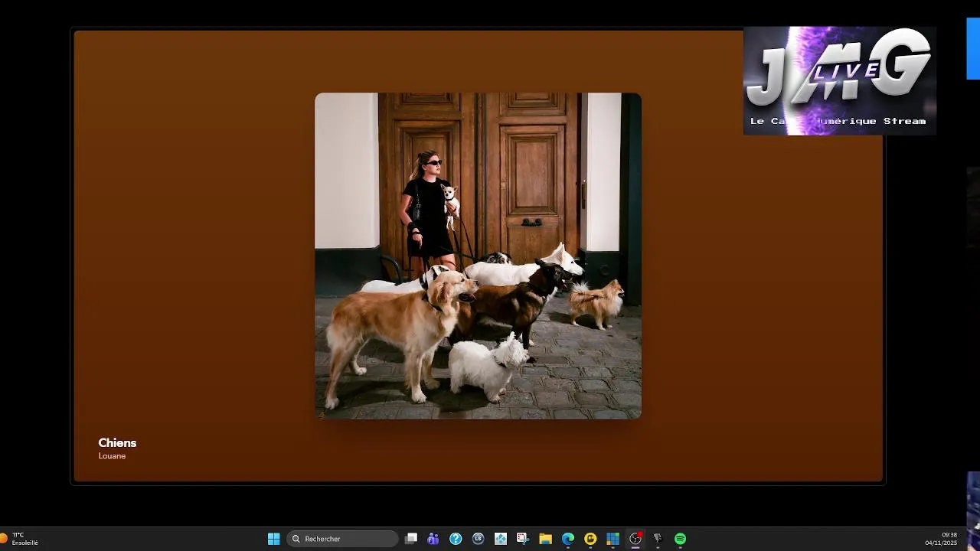Image resolution: width=980 pixels, height=551 pixels.
Task: Click the JMG Live stream logo overlay
Action: pos(839,81)
